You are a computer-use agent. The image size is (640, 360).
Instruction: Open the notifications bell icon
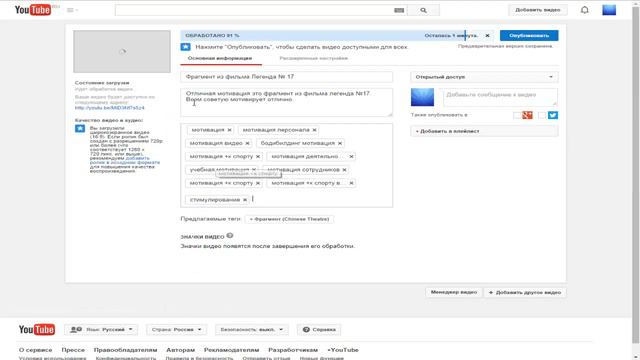pos(584,10)
